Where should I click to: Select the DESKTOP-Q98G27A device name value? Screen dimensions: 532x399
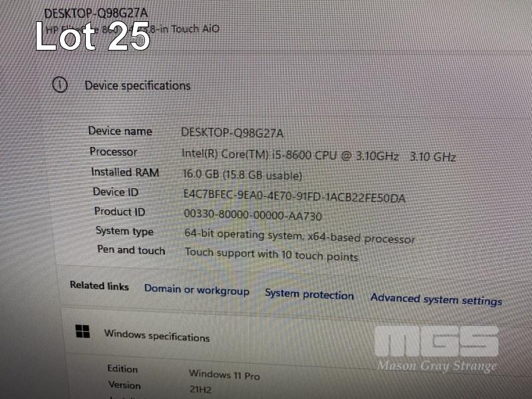point(232,132)
